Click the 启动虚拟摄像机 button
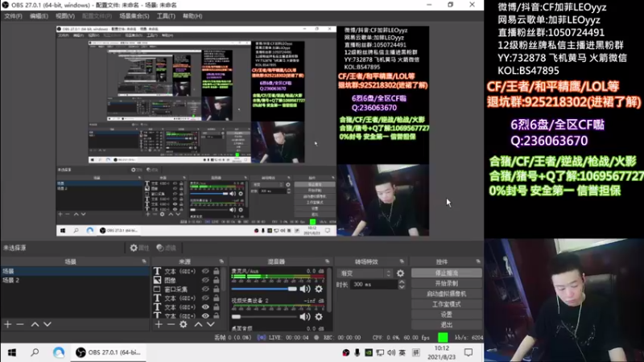The height and width of the screenshot is (362, 644). pyautogui.click(x=447, y=294)
